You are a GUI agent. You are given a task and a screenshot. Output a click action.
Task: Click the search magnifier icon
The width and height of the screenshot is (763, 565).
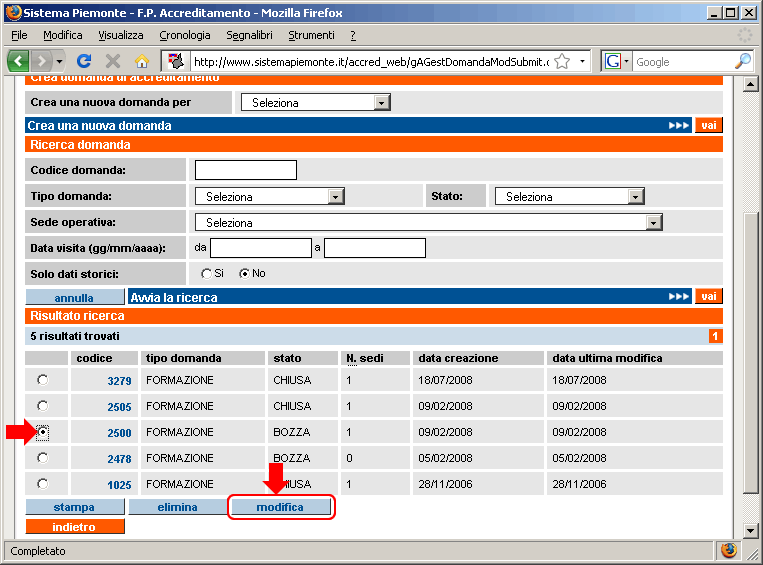click(x=742, y=61)
